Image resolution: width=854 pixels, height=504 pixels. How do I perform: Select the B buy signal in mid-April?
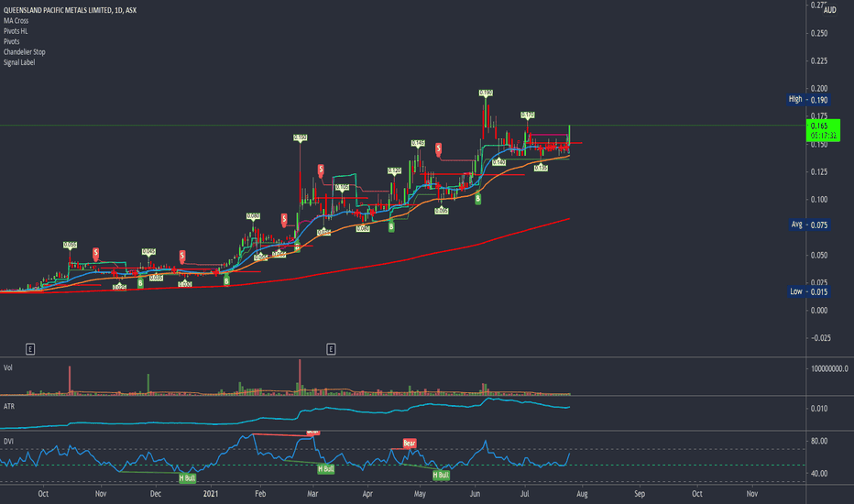(391, 226)
